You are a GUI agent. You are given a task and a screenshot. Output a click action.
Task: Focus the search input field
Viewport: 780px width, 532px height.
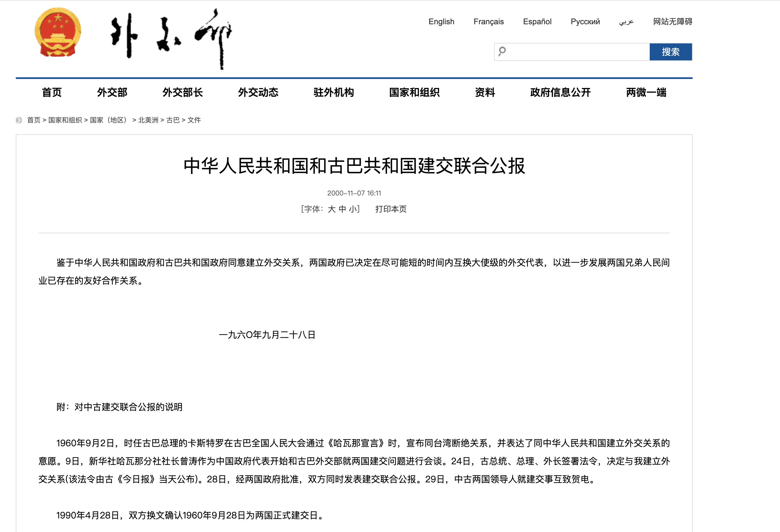tap(572, 52)
